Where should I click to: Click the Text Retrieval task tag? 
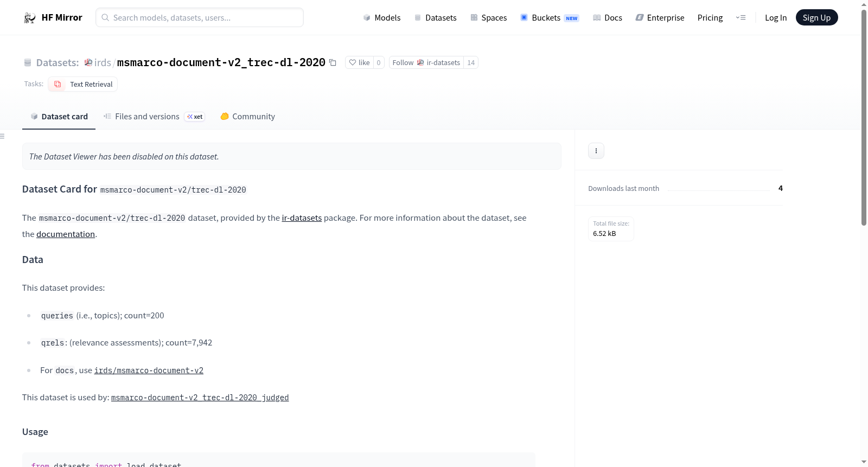(x=83, y=84)
